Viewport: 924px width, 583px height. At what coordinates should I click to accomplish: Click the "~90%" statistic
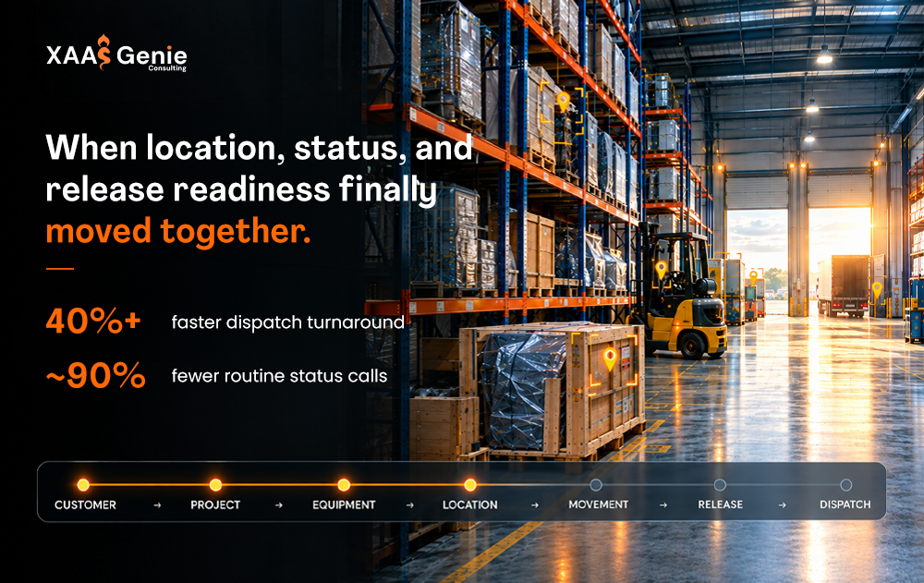(x=96, y=375)
